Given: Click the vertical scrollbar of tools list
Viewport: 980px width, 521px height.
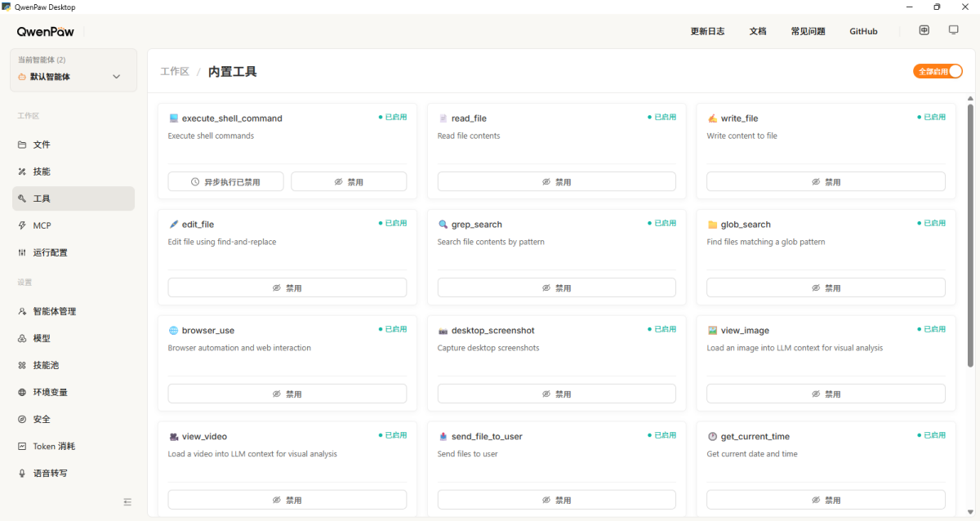Looking at the screenshot, I should click(970, 237).
